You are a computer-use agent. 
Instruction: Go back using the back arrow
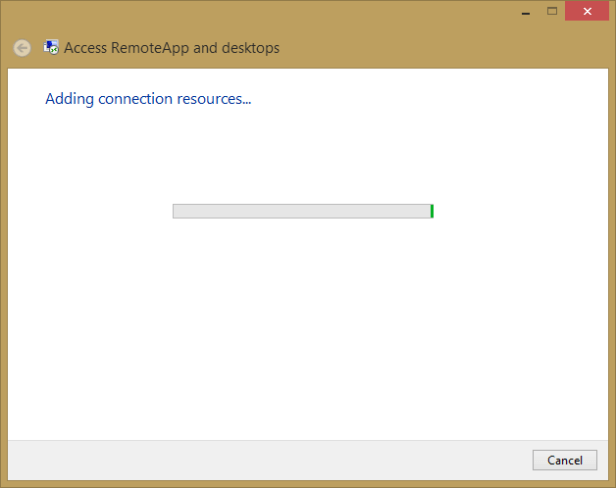22,48
